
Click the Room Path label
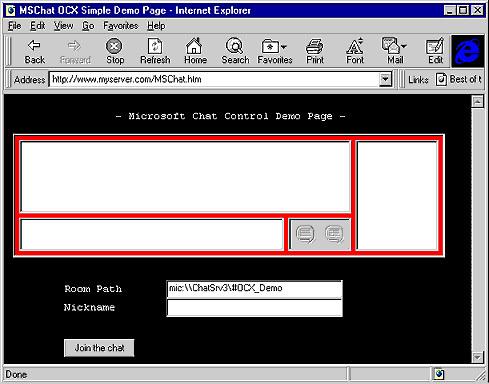point(93,289)
